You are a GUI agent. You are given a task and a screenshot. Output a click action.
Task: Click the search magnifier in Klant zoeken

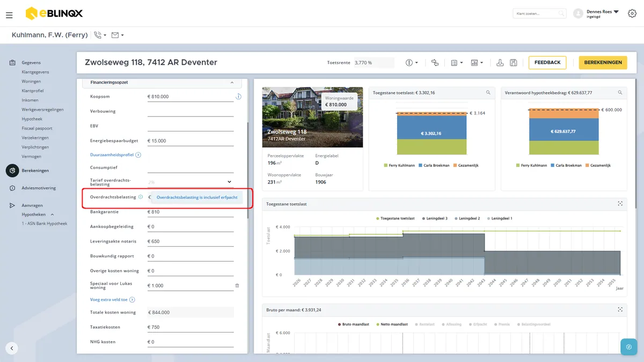[x=561, y=13]
